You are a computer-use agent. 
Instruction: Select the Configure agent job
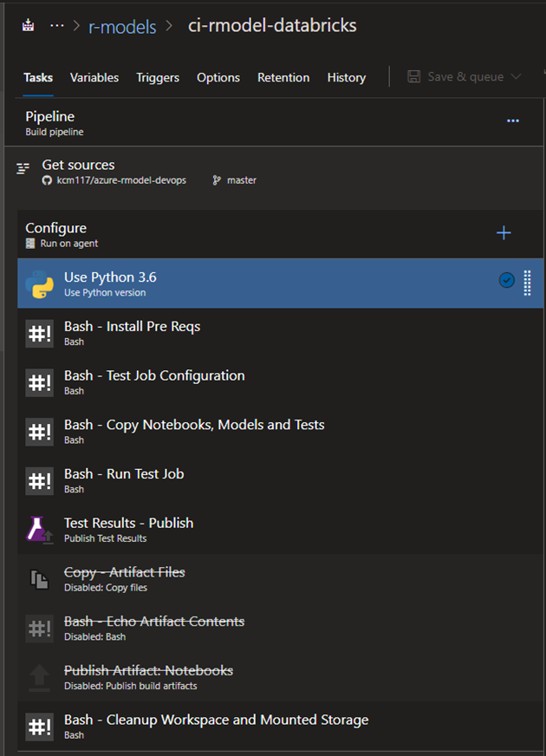coord(281,234)
